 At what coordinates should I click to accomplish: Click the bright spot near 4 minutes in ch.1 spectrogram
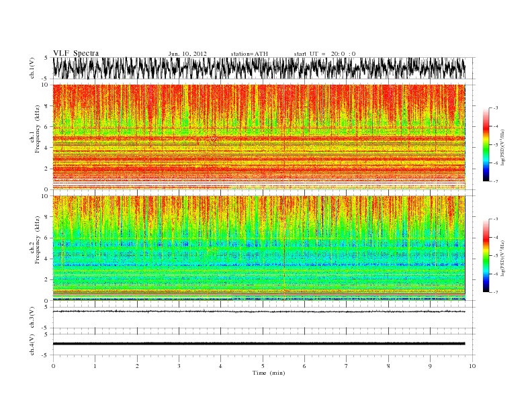(x=214, y=138)
